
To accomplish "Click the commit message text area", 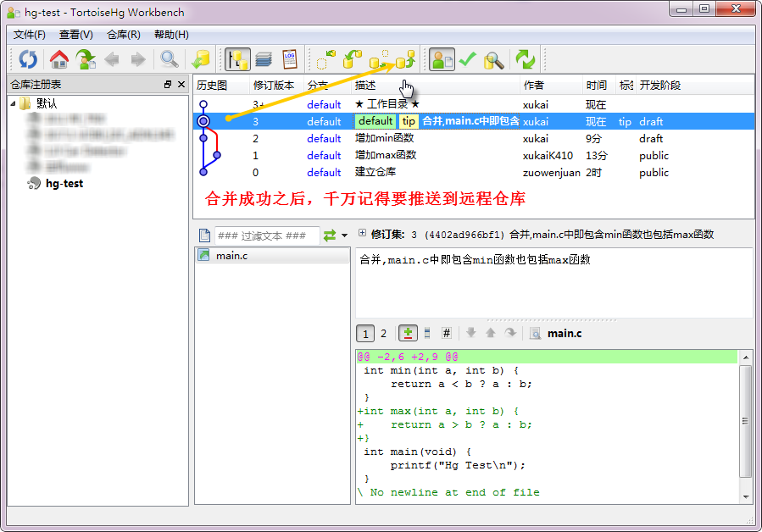I will [x=554, y=283].
